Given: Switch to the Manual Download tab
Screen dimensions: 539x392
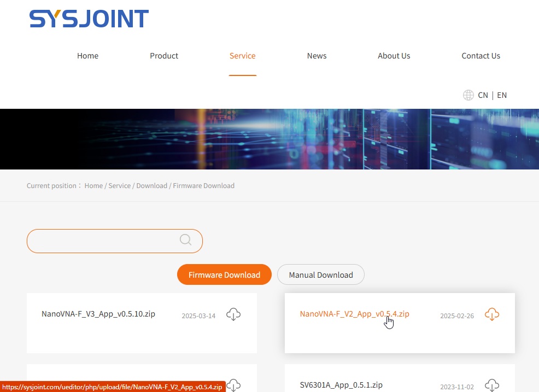Looking at the screenshot, I should coord(321,274).
